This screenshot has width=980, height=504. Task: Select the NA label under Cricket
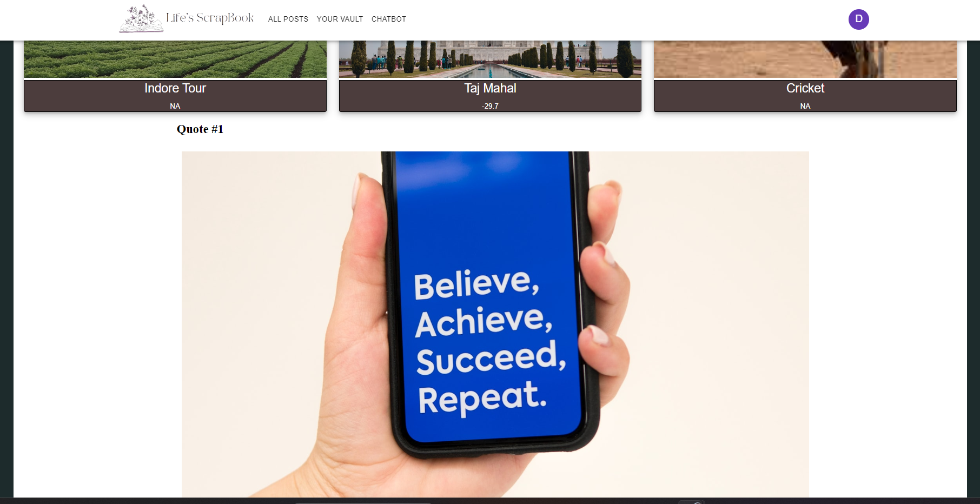[805, 106]
